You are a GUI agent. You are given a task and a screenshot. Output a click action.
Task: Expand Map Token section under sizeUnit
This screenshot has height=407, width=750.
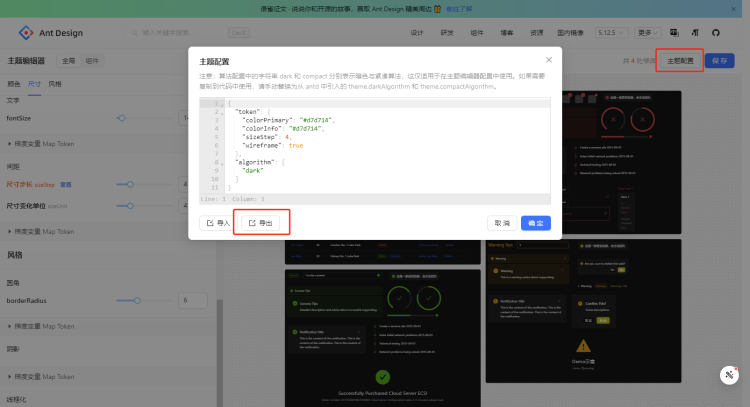click(41, 231)
